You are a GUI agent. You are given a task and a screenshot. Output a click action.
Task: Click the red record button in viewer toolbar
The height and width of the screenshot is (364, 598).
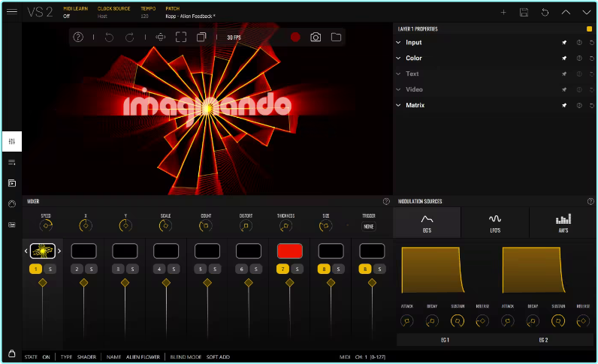[295, 37]
